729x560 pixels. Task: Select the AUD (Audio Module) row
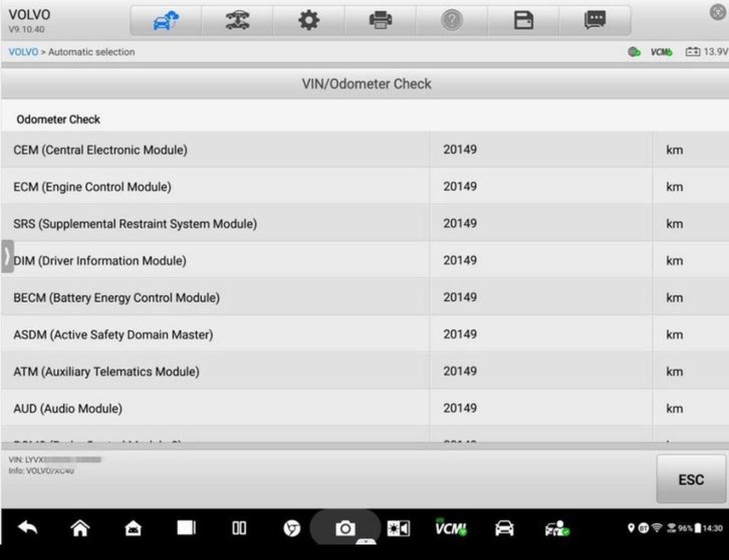[x=364, y=409]
